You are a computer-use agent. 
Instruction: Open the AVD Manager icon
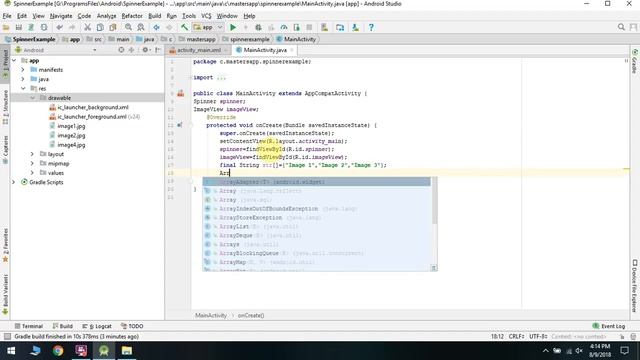pos(324,27)
